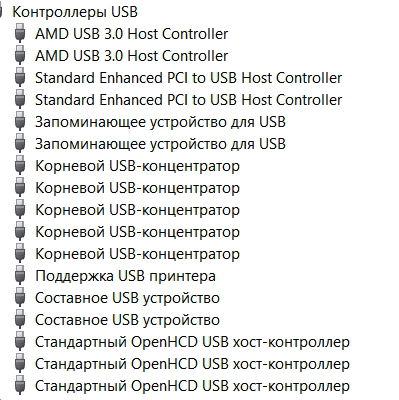Click USB icon beside second AMD USB 3.0 Host Controller
Viewport: 399px width, 400px height.
(20, 55)
